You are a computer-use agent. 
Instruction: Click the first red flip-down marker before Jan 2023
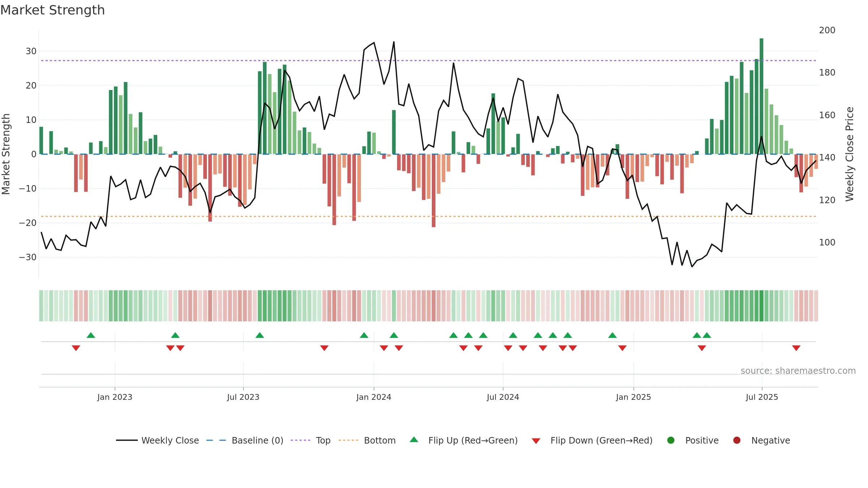(x=76, y=348)
